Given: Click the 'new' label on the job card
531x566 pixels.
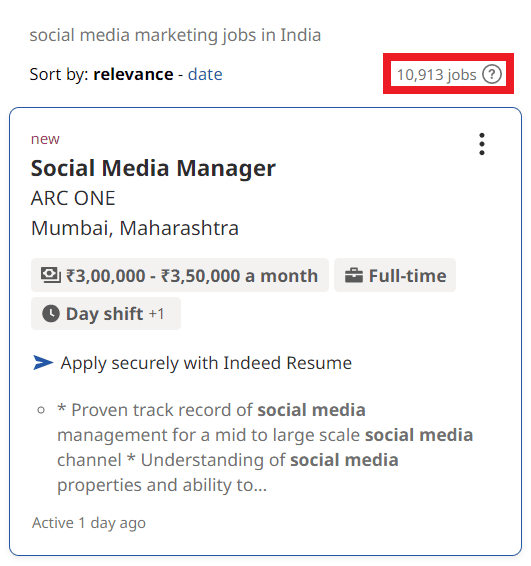Looking at the screenshot, I should point(45,139).
